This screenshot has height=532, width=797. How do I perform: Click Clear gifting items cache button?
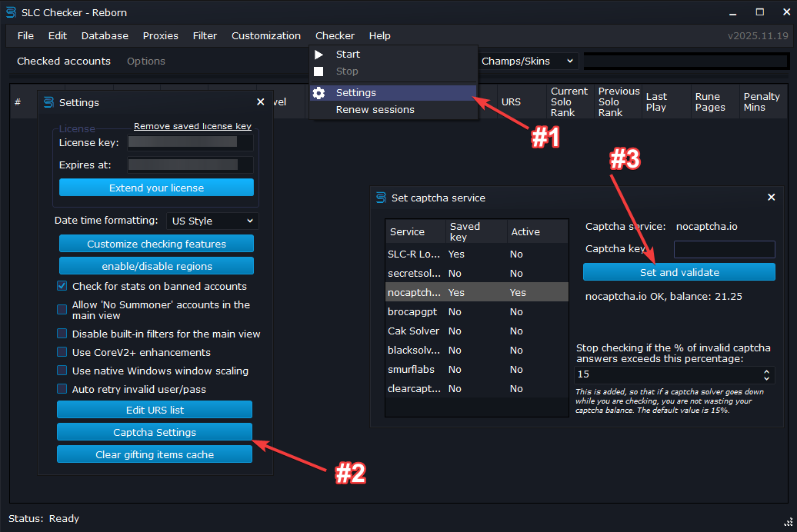tap(155, 454)
